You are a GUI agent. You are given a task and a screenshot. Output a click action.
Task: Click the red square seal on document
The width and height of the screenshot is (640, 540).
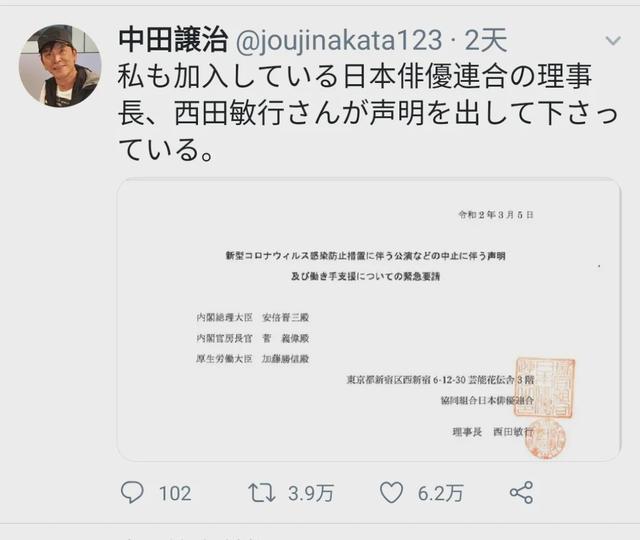[x=545, y=387]
